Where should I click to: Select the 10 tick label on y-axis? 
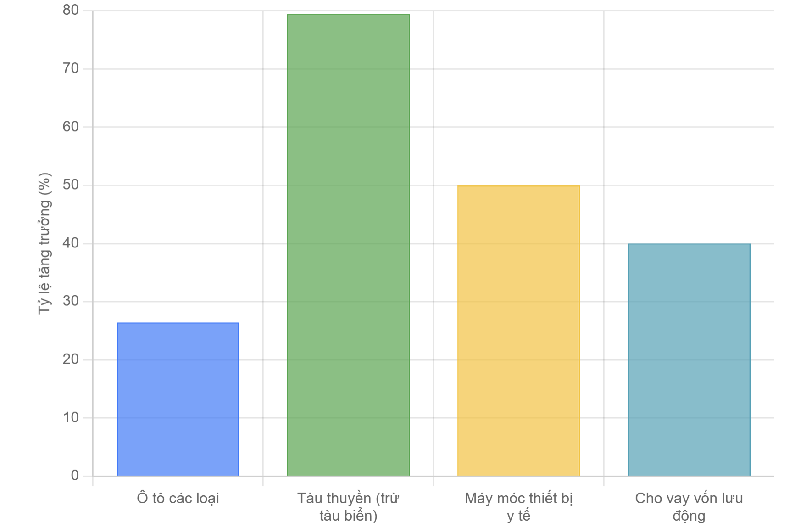click(71, 417)
